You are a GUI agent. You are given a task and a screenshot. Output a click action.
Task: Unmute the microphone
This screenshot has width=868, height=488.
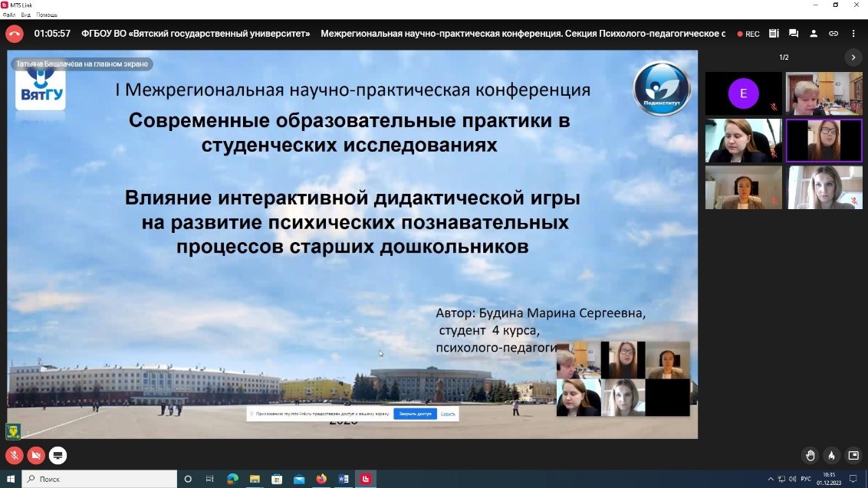[x=14, y=456]
